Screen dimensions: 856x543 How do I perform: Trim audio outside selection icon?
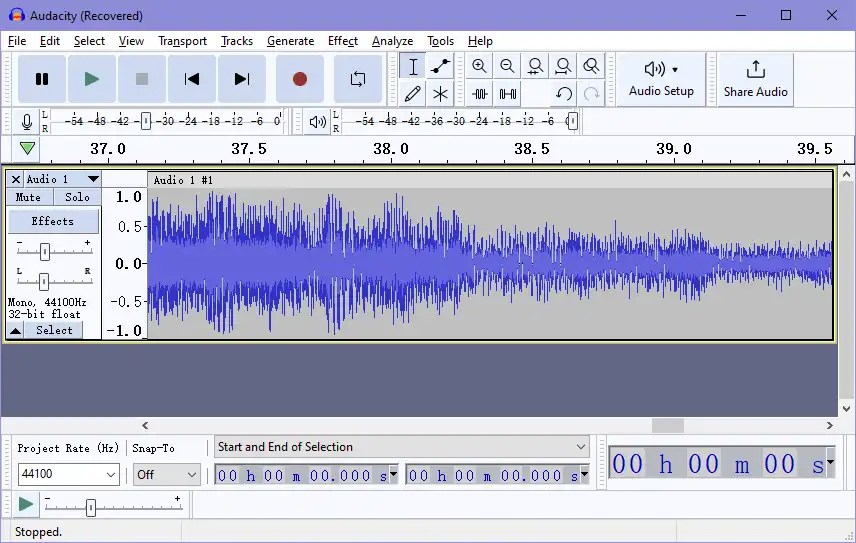pyautogui.click(x=479, y=94)
